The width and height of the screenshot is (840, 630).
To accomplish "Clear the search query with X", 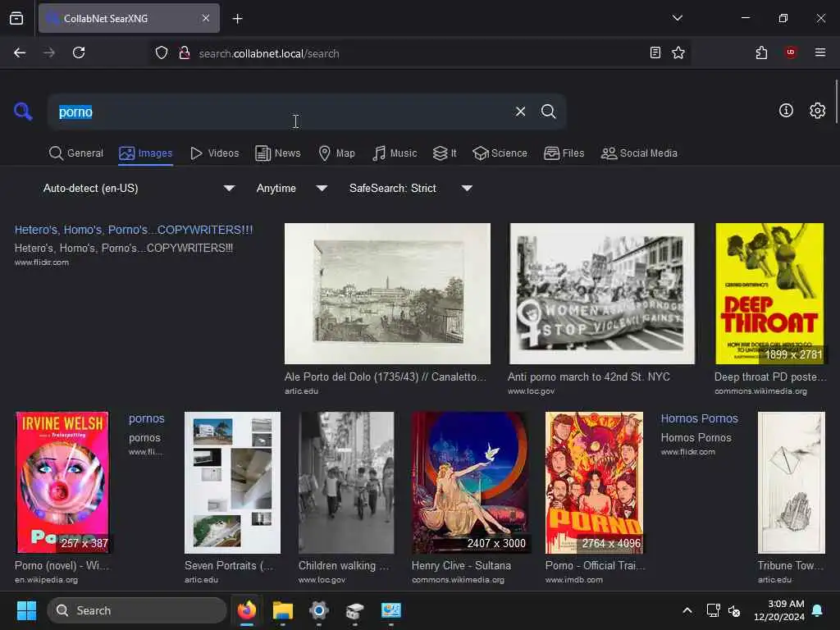I will click(520, 112).
